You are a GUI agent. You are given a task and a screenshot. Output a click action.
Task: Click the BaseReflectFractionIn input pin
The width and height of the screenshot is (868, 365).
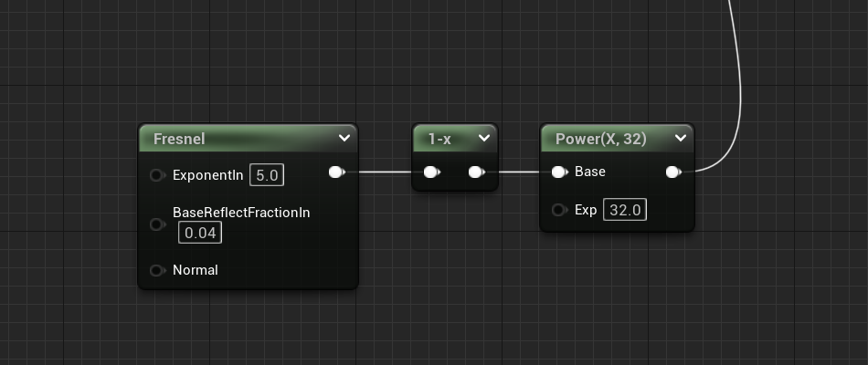[x=157, y=224]
